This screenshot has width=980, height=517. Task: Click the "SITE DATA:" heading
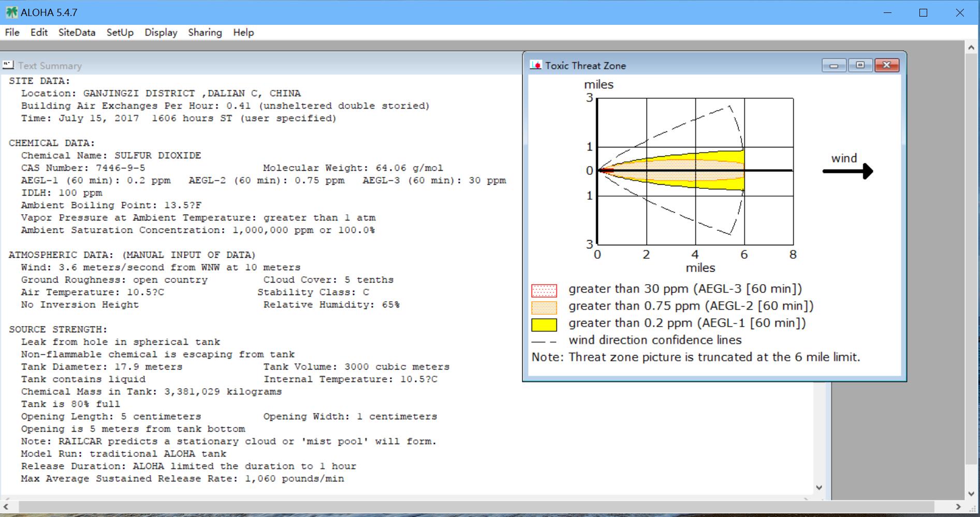coord(39,81)
